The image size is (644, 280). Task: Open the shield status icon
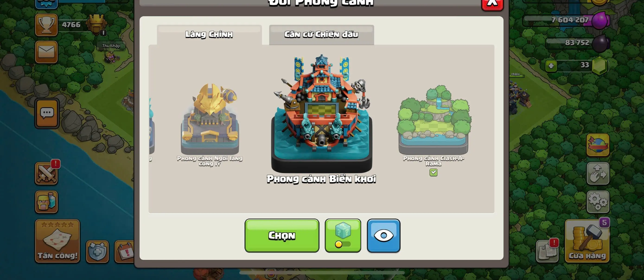[x=97, y=252]
